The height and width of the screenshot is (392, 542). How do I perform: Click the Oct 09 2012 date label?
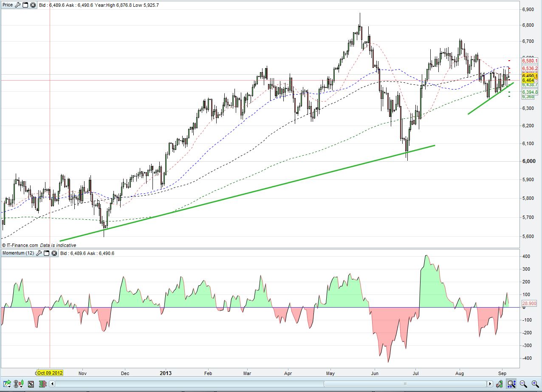point(50,373)
